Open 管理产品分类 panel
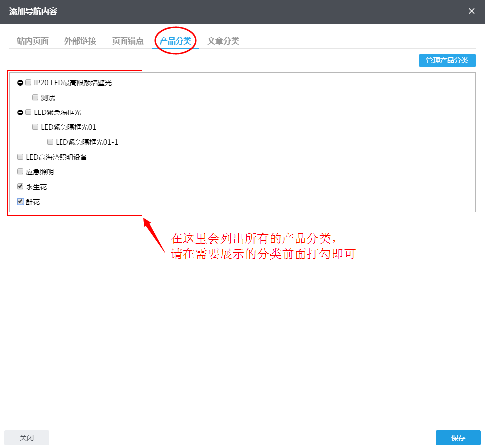 (447, 60)
